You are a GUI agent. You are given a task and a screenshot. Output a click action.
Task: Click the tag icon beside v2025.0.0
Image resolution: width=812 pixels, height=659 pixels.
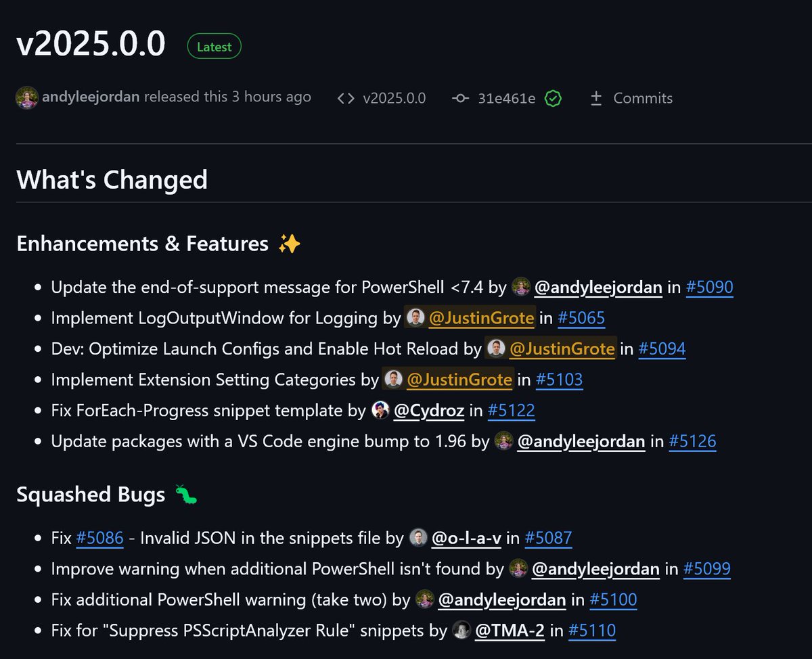[x=346, y=99]
